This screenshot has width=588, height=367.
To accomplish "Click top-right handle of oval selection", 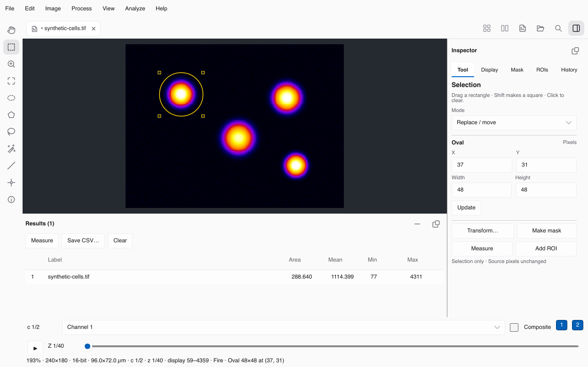I will click(203, 72).
